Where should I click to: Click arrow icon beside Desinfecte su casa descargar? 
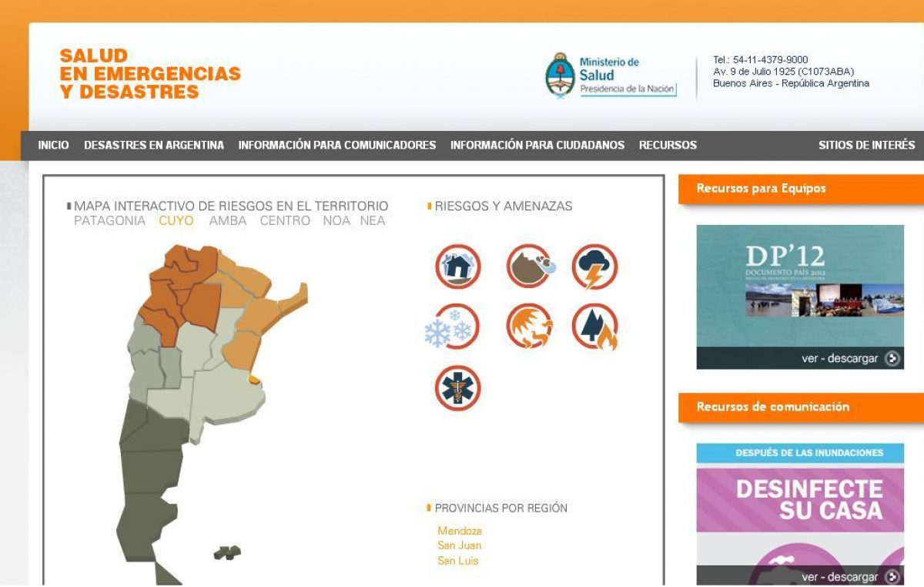click(x=892, y=577)
